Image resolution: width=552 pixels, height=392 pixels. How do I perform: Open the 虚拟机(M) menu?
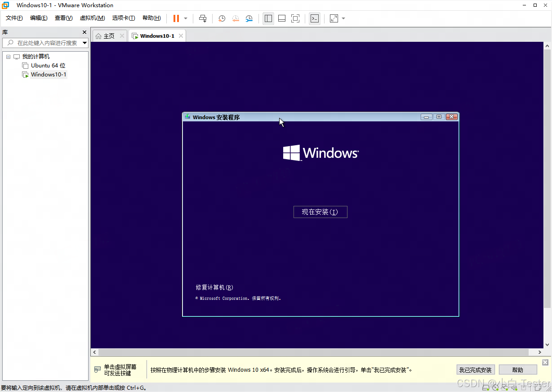tap(92, 18)
